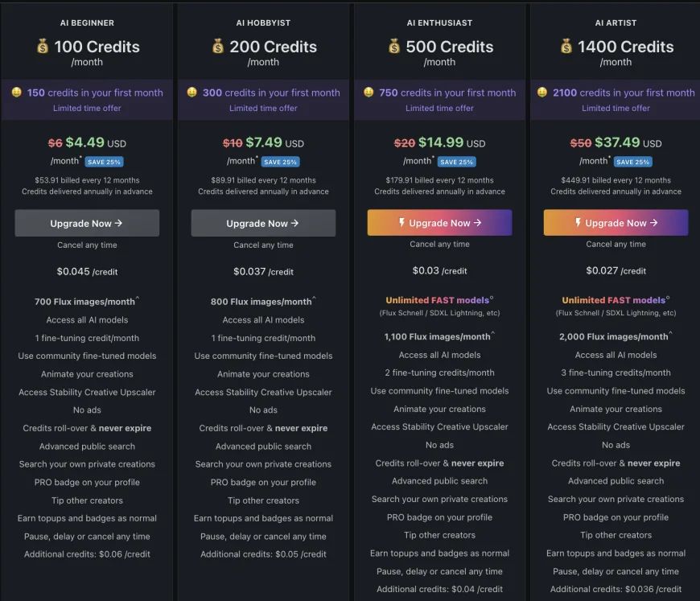Select the SAVE 25% badge under $37.49
The width and height of the screenshot is (700, 601).
633,162
